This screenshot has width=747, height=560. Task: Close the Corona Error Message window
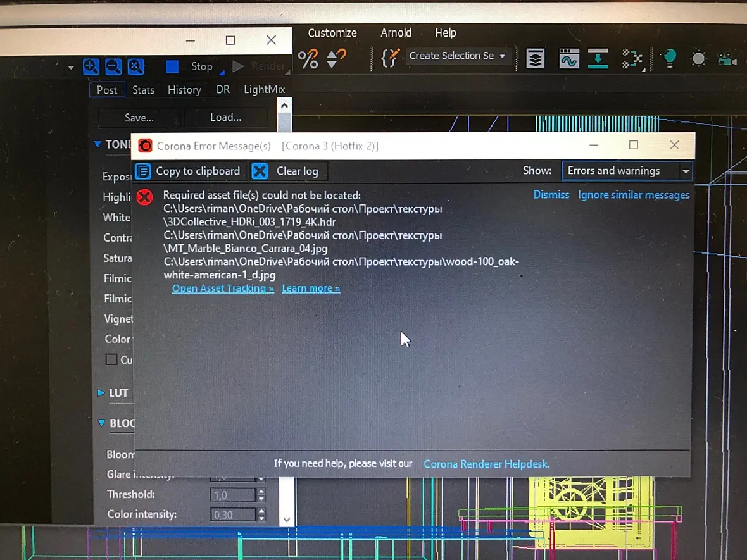674,146
